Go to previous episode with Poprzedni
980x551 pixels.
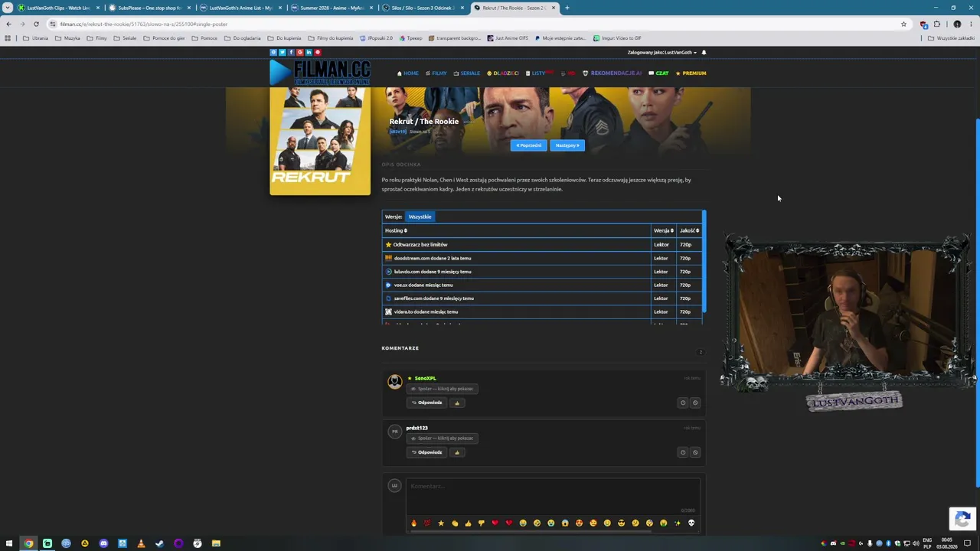[528, 145]
